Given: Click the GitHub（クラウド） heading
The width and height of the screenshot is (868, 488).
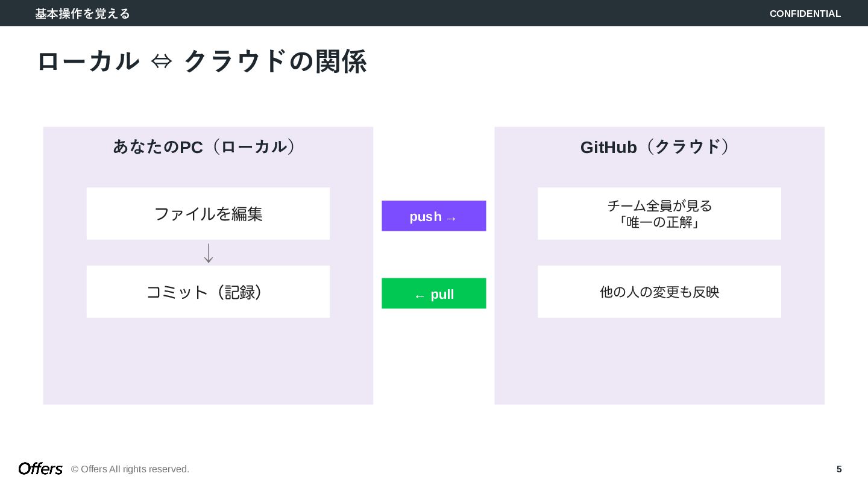Looking at the screenshot, I should [x=657, y=147].
